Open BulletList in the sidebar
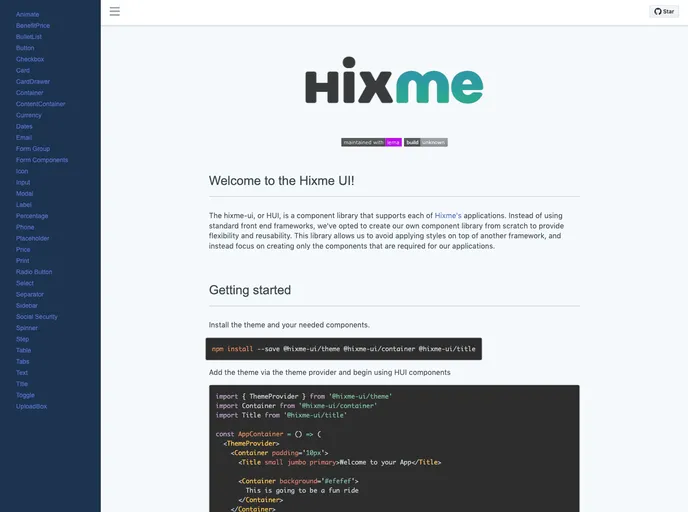 (29, 37)
